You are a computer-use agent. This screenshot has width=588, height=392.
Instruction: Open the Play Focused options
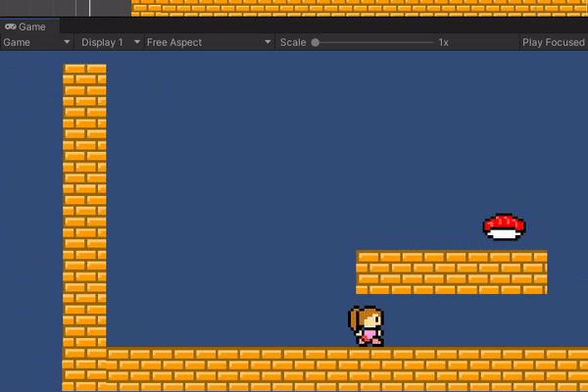click(553, 43)
